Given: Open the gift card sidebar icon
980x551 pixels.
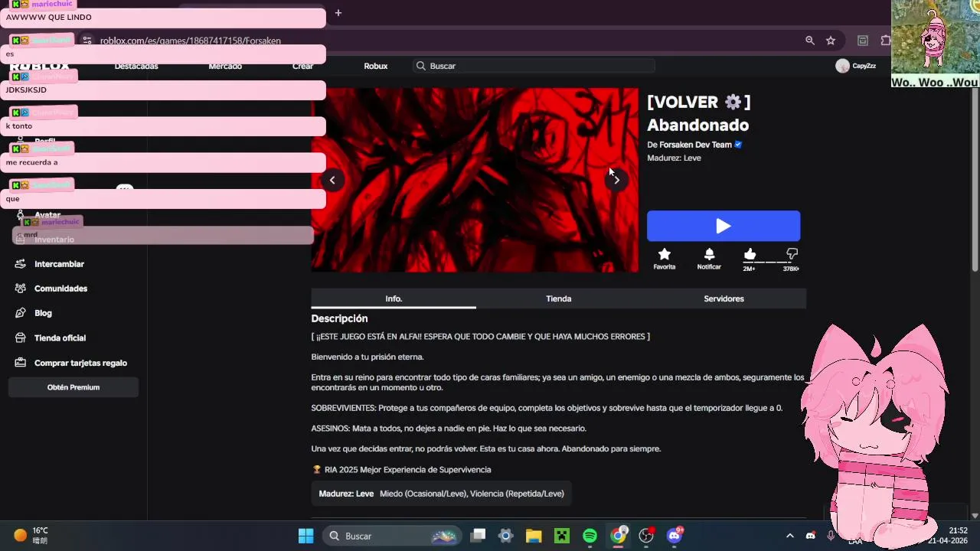Looking at the screenshot, I should point(21,363).
